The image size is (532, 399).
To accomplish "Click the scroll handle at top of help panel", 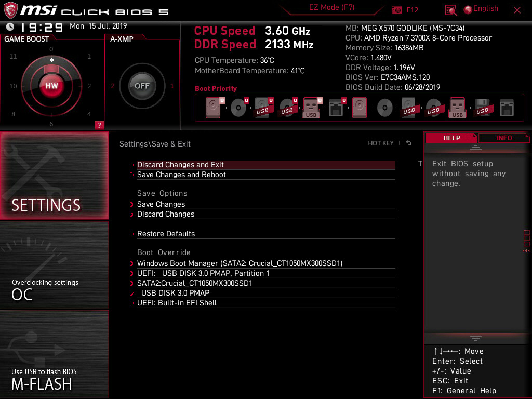I will point(476,147).
